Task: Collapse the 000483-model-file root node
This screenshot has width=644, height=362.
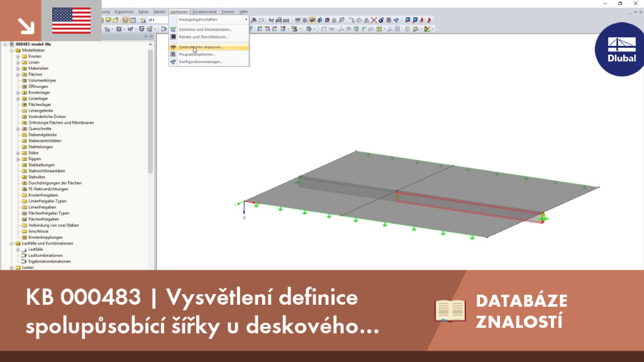Action: tap(5, 45)
